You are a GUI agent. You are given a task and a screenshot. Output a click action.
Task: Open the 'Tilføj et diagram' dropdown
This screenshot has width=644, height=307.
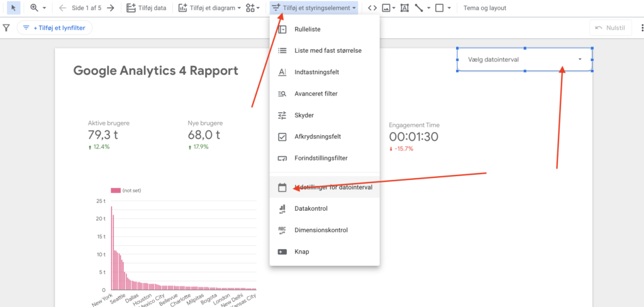pos(209,8)
